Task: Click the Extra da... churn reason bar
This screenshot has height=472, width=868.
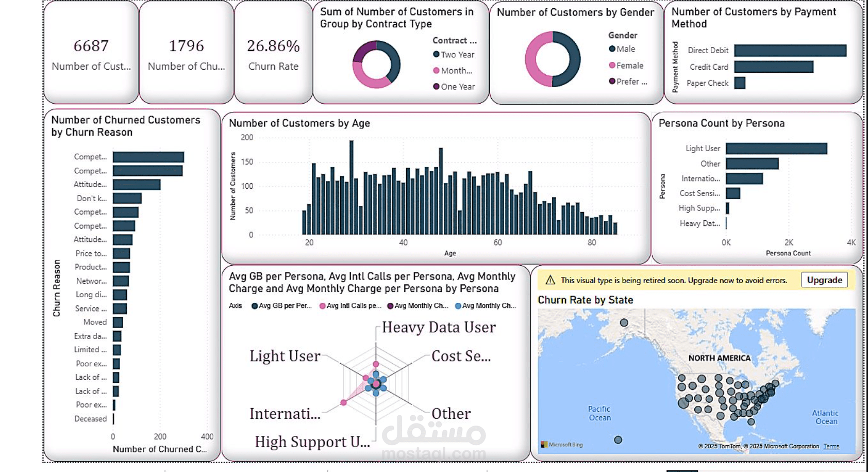Action: click(117, 336)
